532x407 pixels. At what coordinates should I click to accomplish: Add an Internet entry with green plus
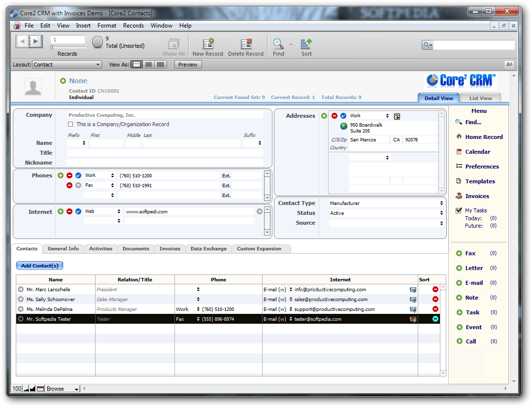tap(61, 211)
